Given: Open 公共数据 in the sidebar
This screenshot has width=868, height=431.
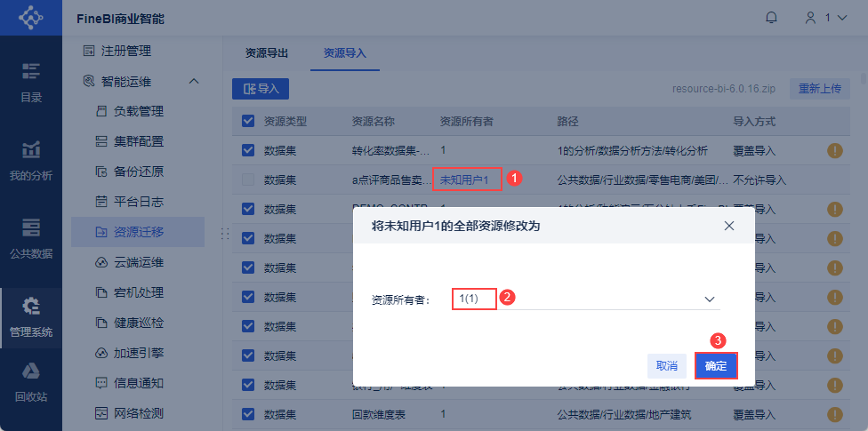Looking at the screenshot, I should (31, 240).
